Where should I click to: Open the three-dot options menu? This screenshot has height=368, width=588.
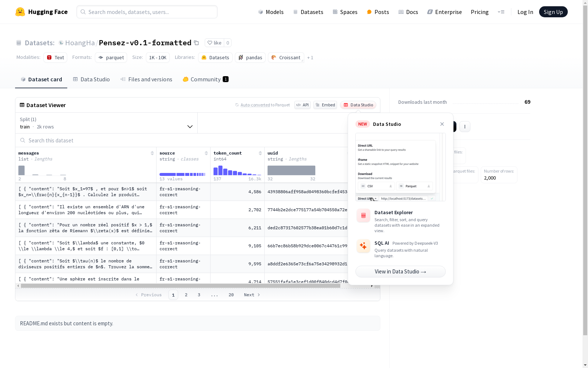[465, 127]
